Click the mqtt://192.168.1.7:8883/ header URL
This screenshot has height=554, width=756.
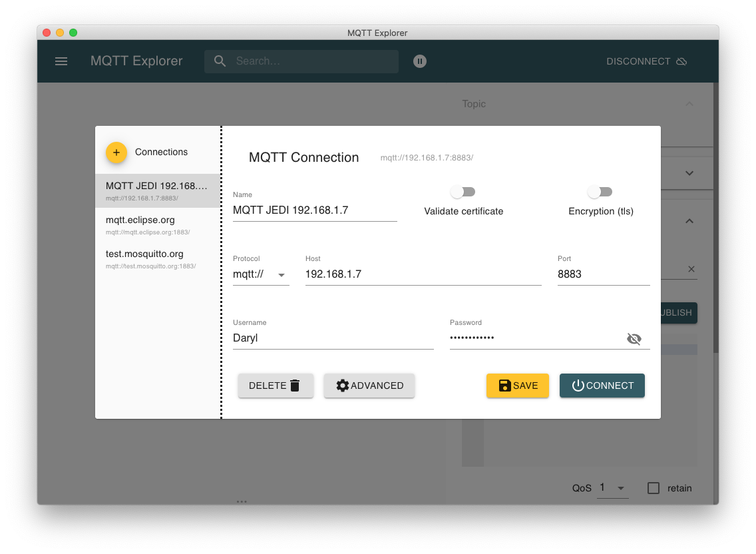click(427, 158)
